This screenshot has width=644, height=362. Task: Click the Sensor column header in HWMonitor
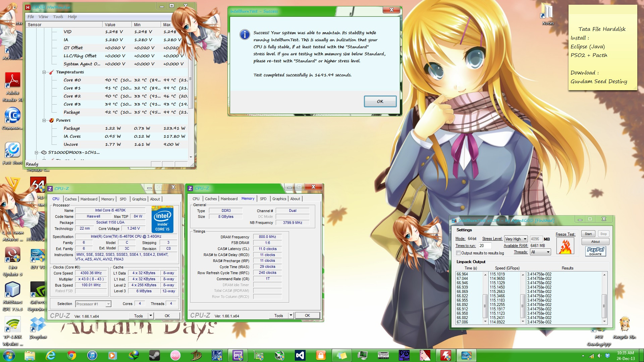[64, 24]
